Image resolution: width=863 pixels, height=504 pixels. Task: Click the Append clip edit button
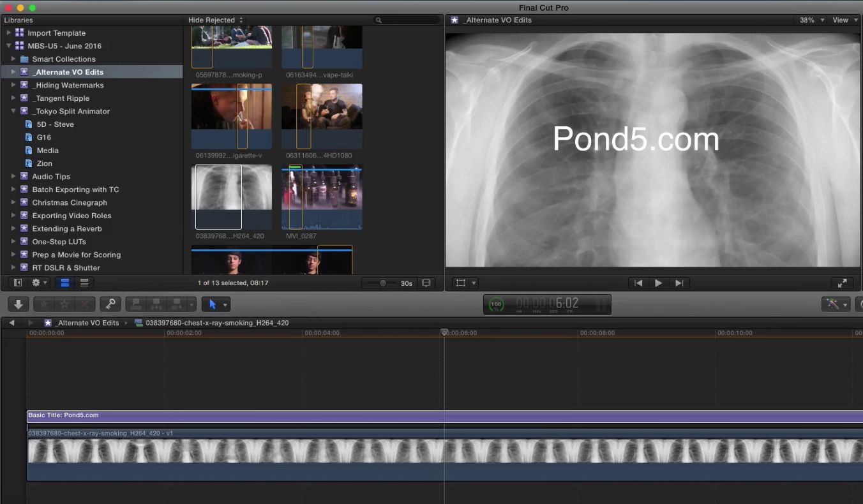(176, 304)
